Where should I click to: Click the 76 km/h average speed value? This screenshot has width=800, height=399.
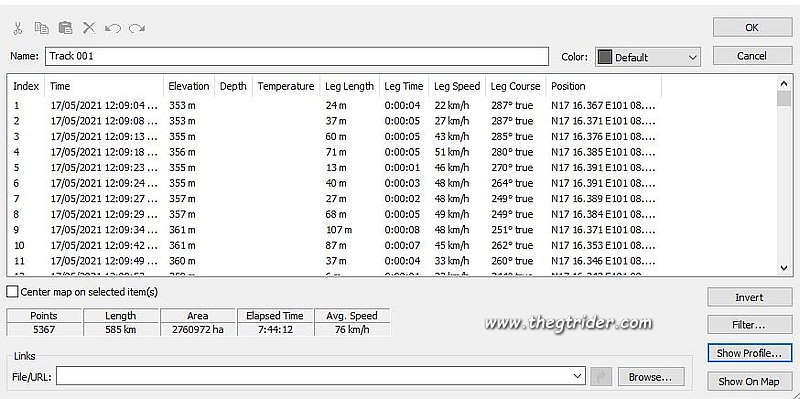click(352, 329)
